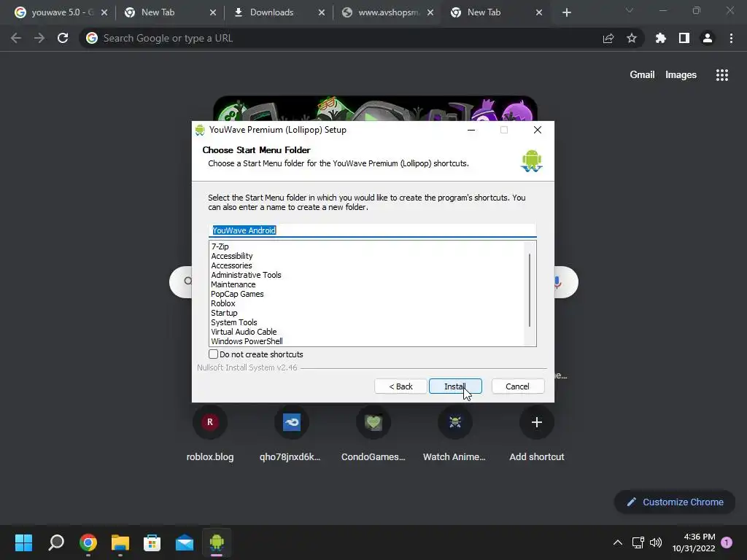The height and width of the screenshot is (560, 747).
Task: Open qho78jnxd6k shortcut tile
Action: point(290,435)
